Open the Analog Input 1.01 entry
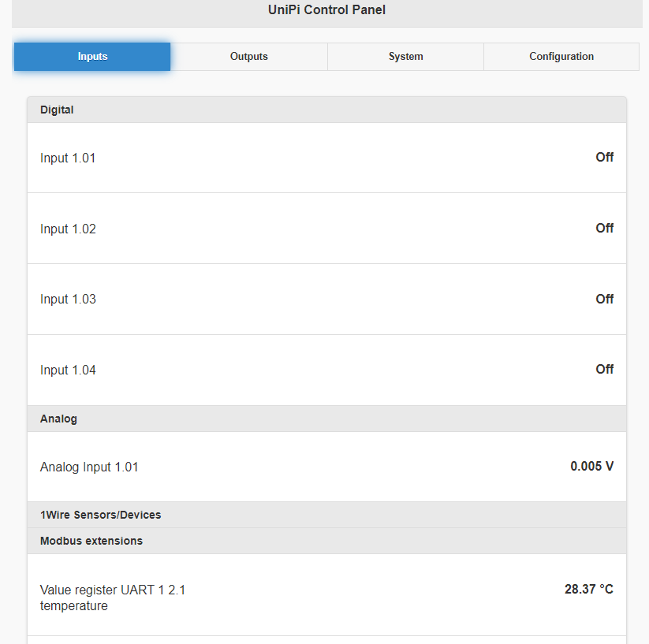 click(89, 467)
